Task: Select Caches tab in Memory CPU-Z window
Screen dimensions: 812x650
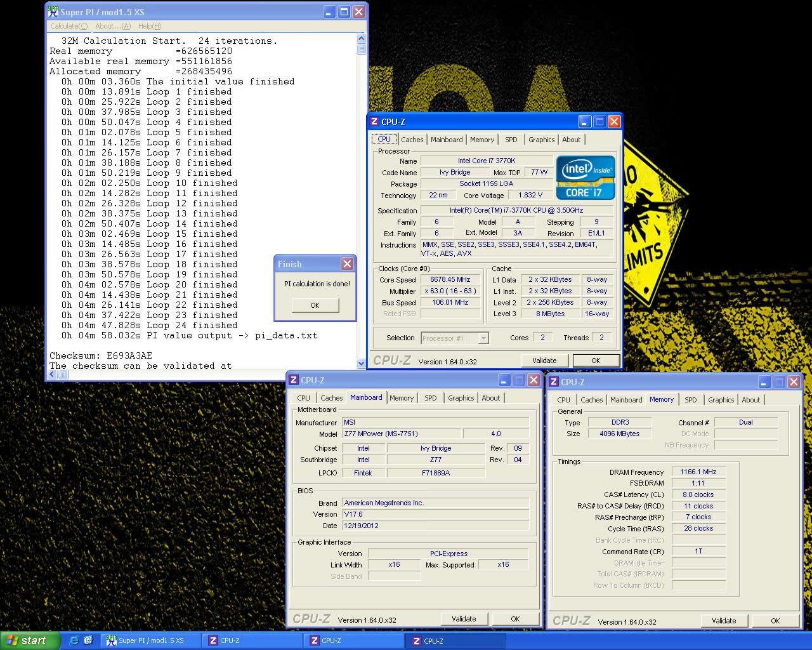Action: [591, 400]
